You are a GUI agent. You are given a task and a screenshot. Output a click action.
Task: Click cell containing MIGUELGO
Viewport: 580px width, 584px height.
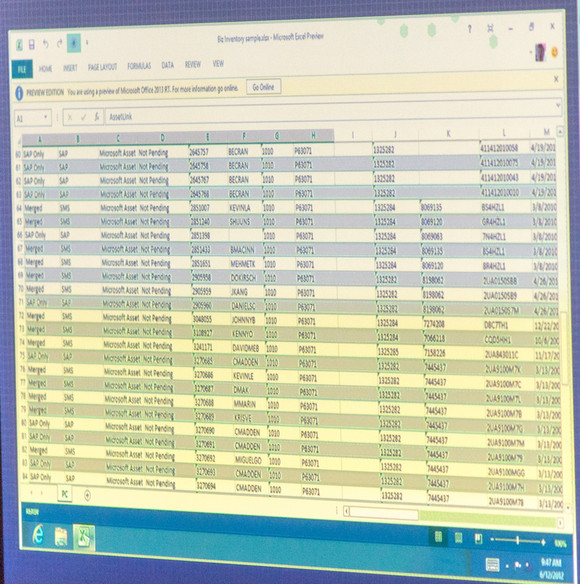pyautogui.click(x=252, y=460)
